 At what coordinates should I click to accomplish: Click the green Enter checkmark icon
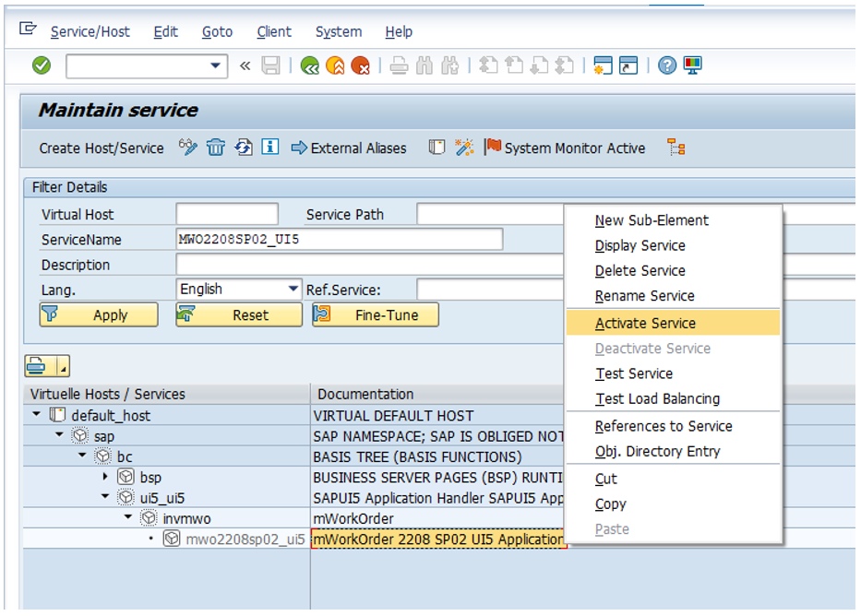coord(42,65)
